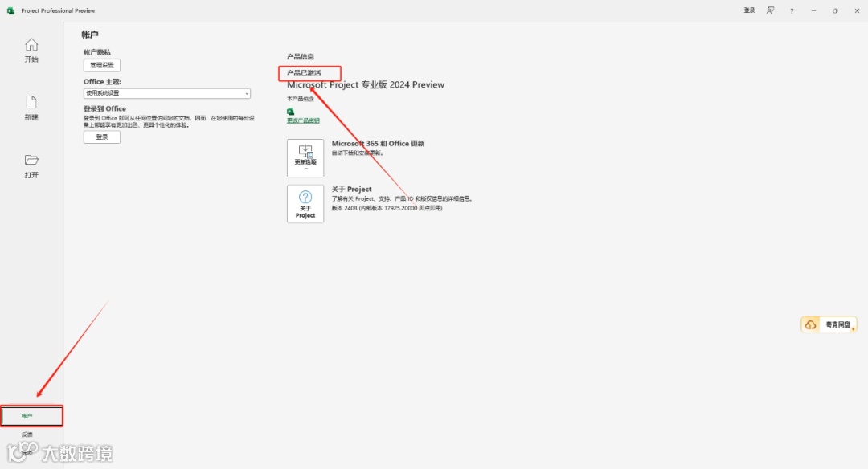Minimize the Project window
The image size is (868, 469).
pos(813,10)
